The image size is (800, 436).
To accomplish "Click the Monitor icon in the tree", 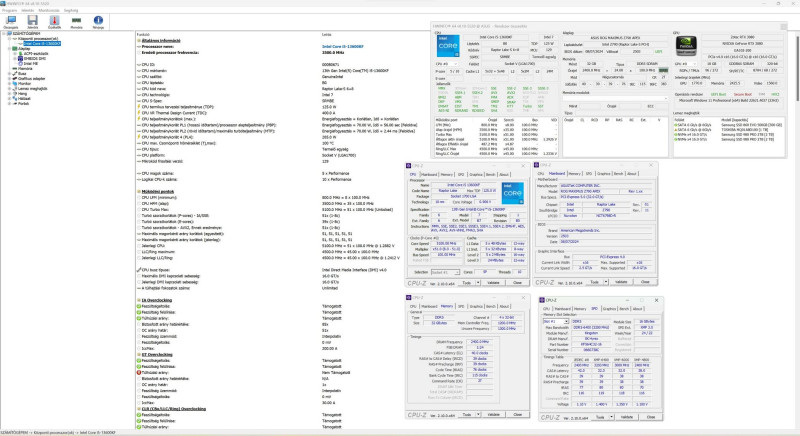I will tap(15, 84).
